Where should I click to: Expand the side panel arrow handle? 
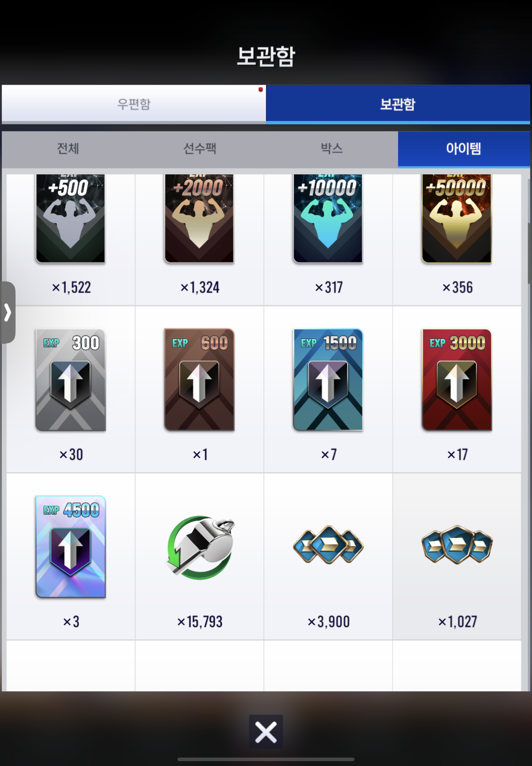click(8, 313)
